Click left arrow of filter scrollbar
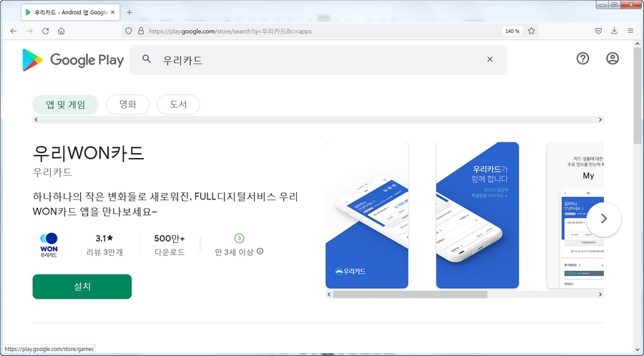The width and height of the screenshot is (644, 356). pos(36,120)
